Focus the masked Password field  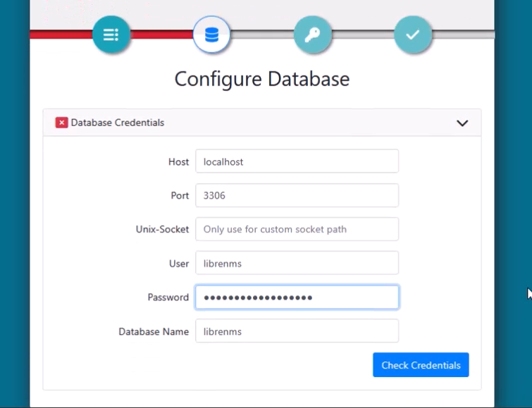(x=297, y=297)
